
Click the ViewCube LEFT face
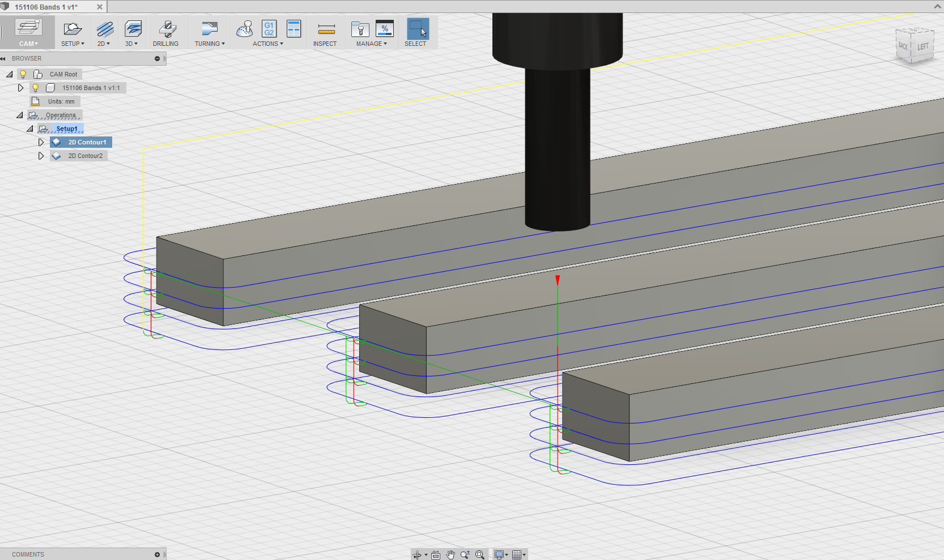click(x=922, y=46)
